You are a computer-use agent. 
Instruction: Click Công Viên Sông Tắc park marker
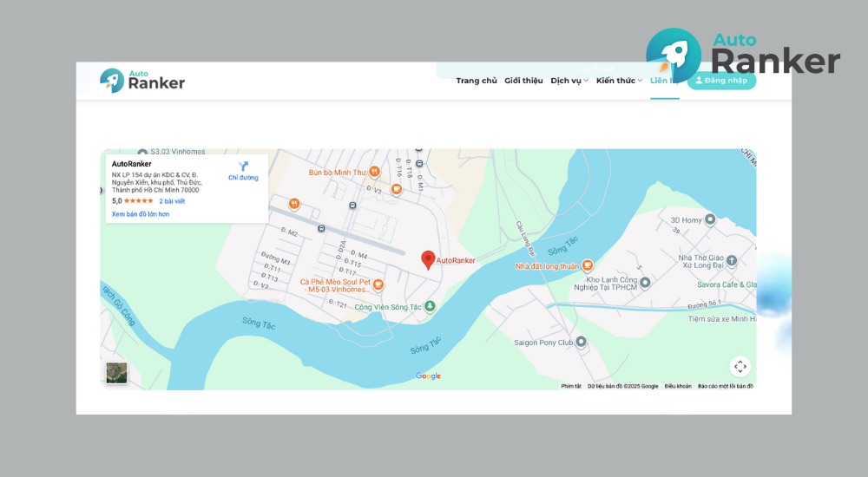coord(430,306)
